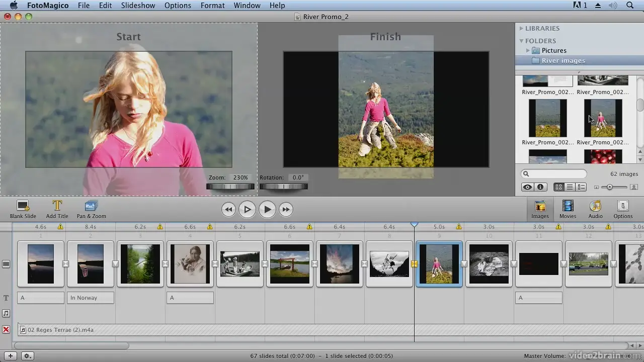Open the Audio media browser
The width and height of the screenshot is (644, 362).
point(595,209)
